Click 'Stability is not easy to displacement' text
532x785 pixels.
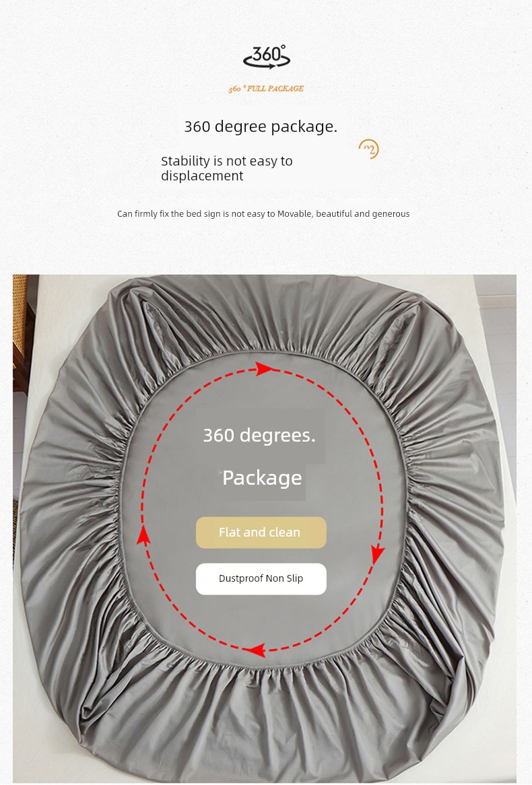pyautogui.click(x=226, y=168)
